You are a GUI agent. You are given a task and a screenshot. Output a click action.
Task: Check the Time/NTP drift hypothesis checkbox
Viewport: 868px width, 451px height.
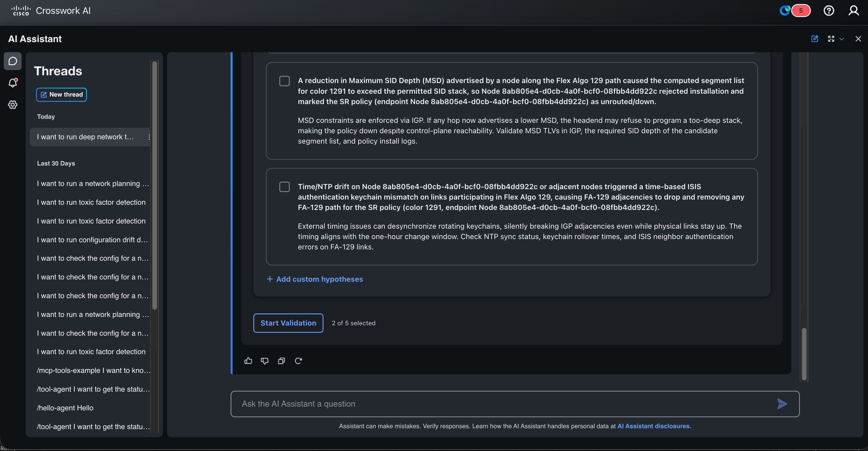[x=285, y=187]
